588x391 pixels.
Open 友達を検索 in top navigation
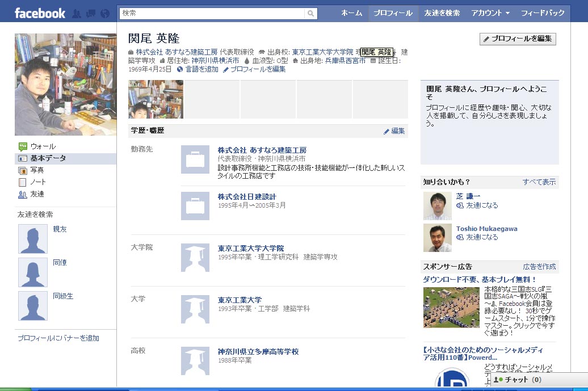(442, 13)
